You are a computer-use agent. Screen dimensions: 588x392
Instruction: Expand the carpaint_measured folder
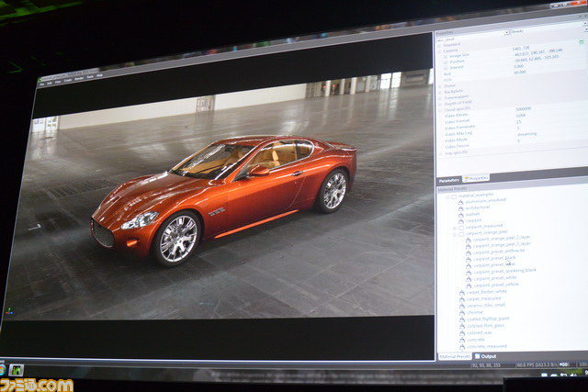coord(454,228)
